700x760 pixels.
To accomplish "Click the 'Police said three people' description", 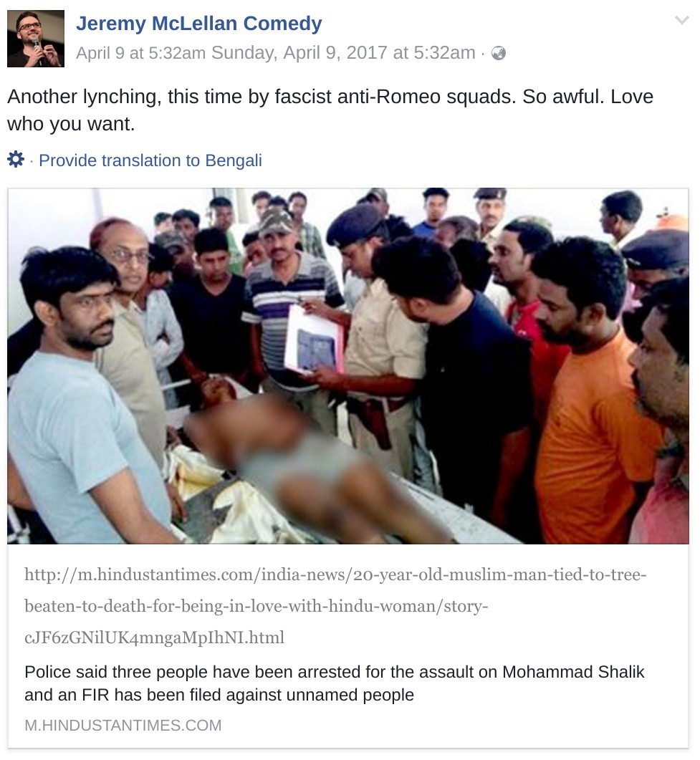I will (335, 683).
